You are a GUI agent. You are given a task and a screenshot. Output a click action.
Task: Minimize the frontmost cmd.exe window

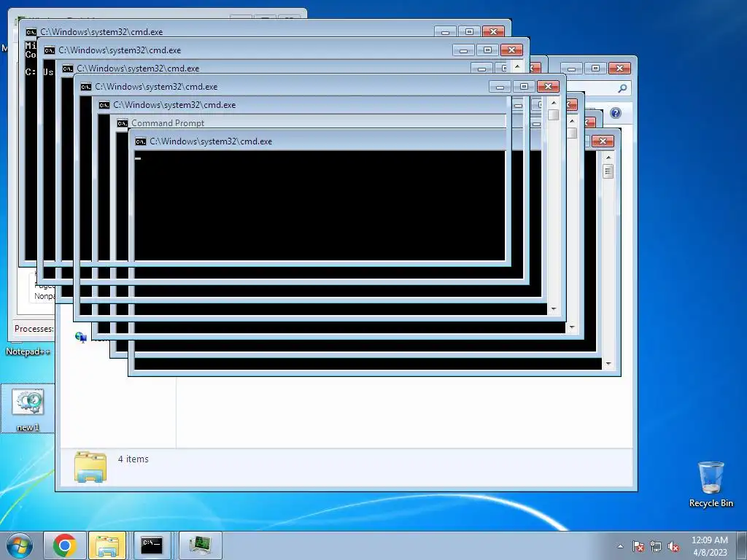coord(445,32)
